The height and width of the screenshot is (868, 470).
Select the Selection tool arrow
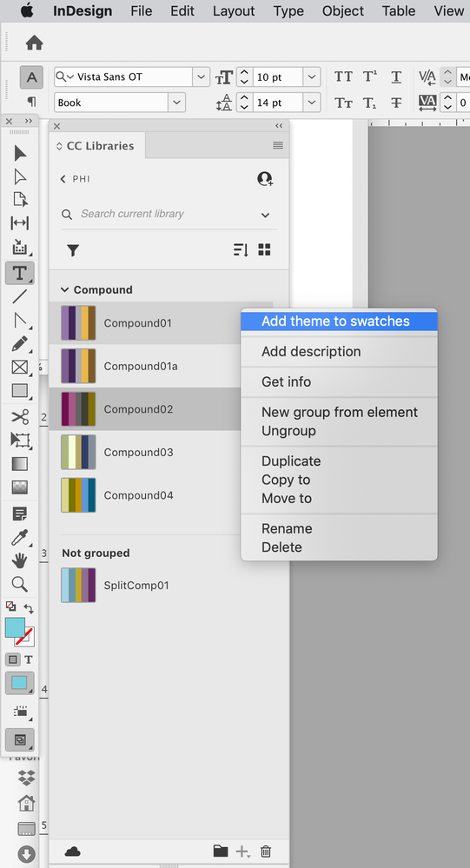pyautogui.click(x=20, y=153)
